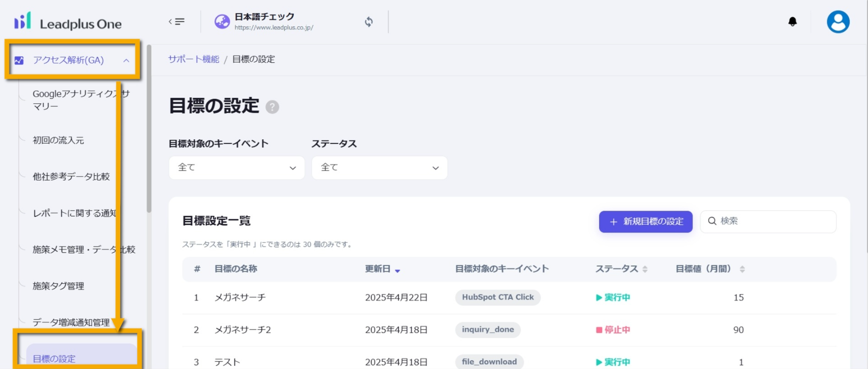Click the magnifier icon in the search box
Screen dimensions: 868x369
tap(712, 221)
